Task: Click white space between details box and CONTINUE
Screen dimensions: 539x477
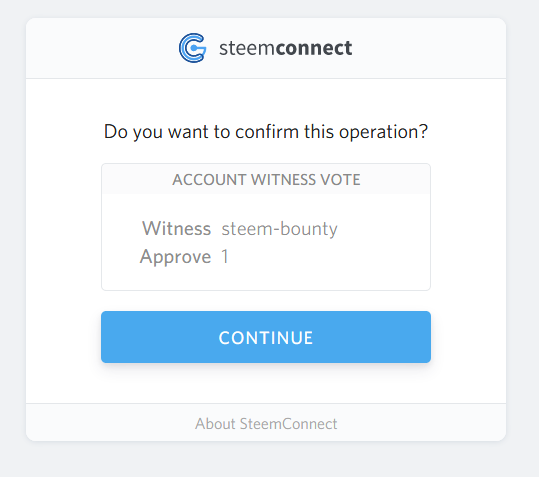Action: pyautogui.click(x=266, y=301)
